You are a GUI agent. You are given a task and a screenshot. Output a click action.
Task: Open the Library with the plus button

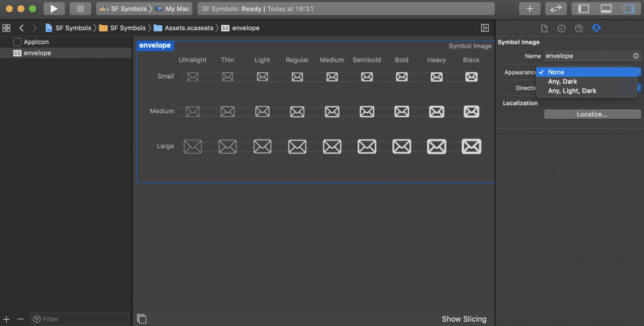[530, 9]
